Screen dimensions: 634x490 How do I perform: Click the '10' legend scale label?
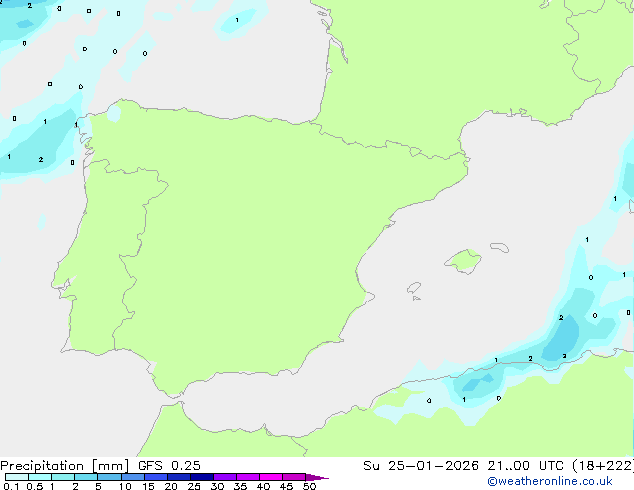click(125, 486)
